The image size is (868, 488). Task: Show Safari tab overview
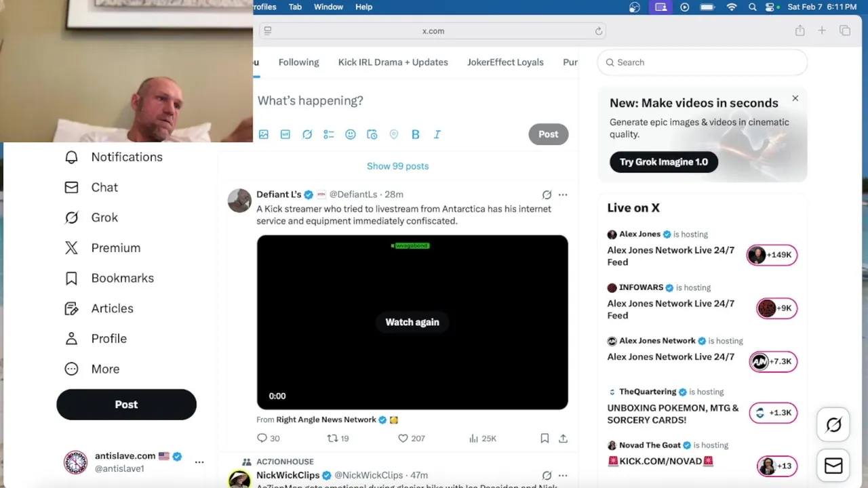(845, 30)
